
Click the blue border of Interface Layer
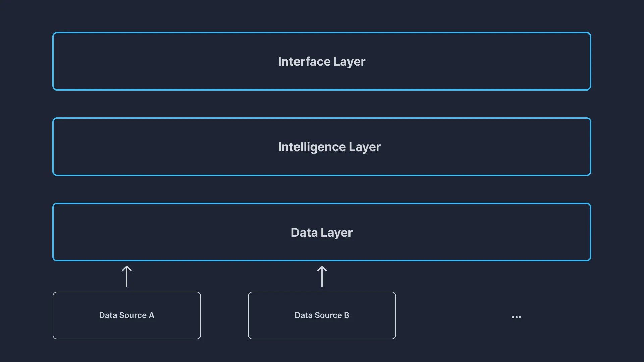tap(321, 33)
